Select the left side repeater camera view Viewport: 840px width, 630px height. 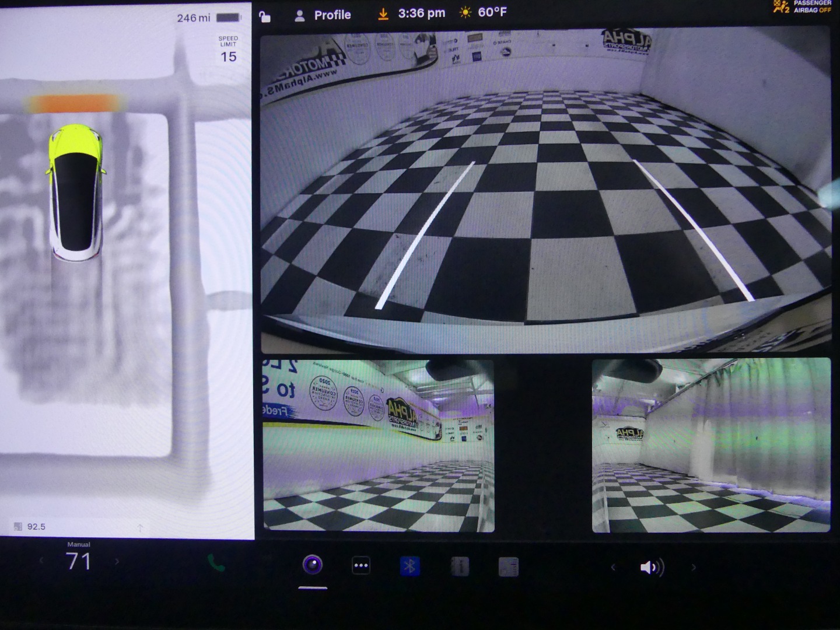(378, 445)
